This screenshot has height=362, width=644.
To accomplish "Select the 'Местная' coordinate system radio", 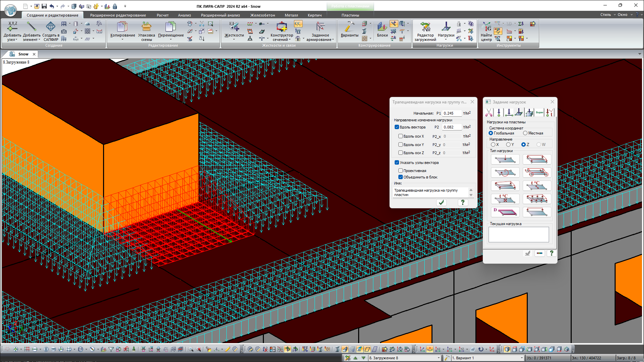I will pos(525,133).
